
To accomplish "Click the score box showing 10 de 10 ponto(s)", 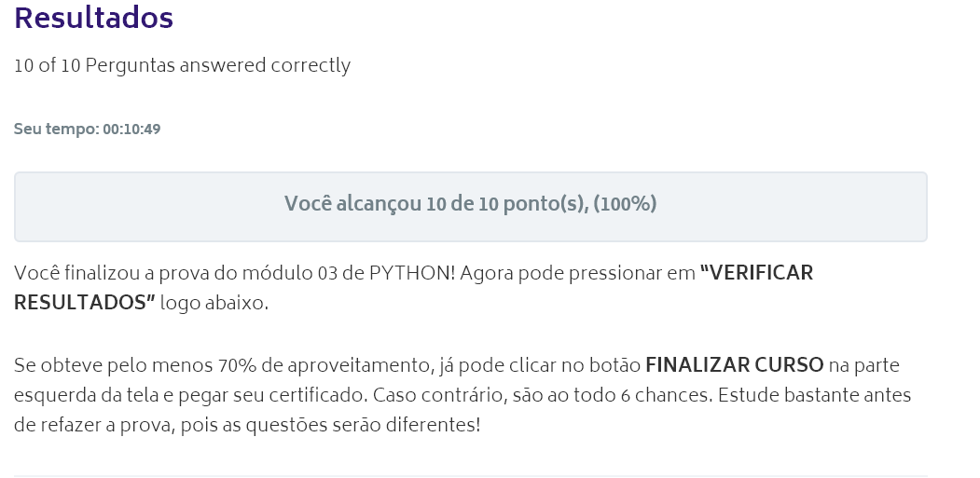I will [471, 207].
